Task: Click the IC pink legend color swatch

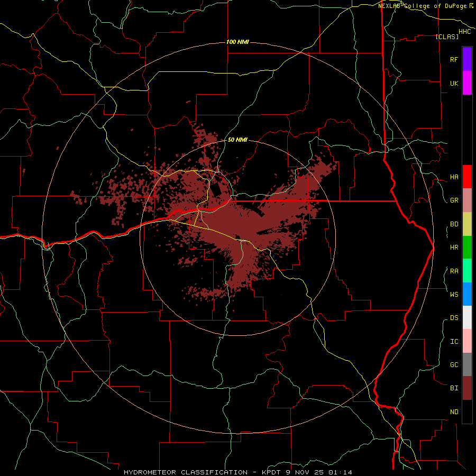Action: click(x=467, y=341)
